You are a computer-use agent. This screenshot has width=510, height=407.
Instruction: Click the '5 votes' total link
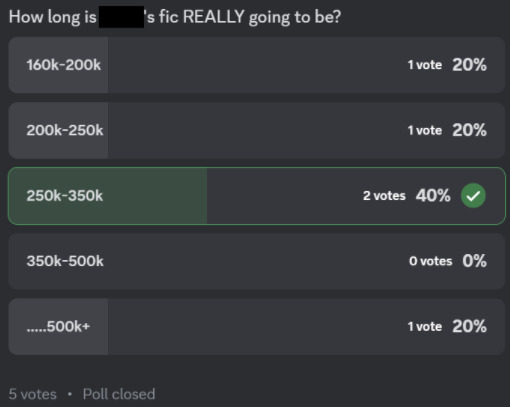(x=32, y=394)
